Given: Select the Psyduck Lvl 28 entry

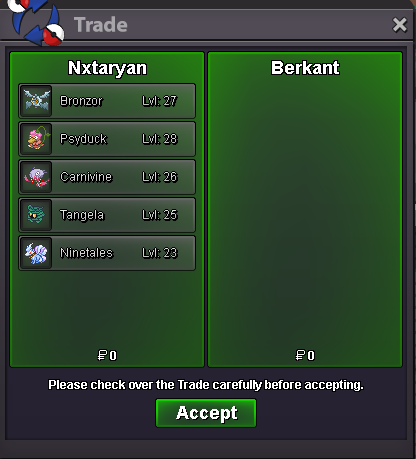Looking at the screenshot, I should coord(107,139).
